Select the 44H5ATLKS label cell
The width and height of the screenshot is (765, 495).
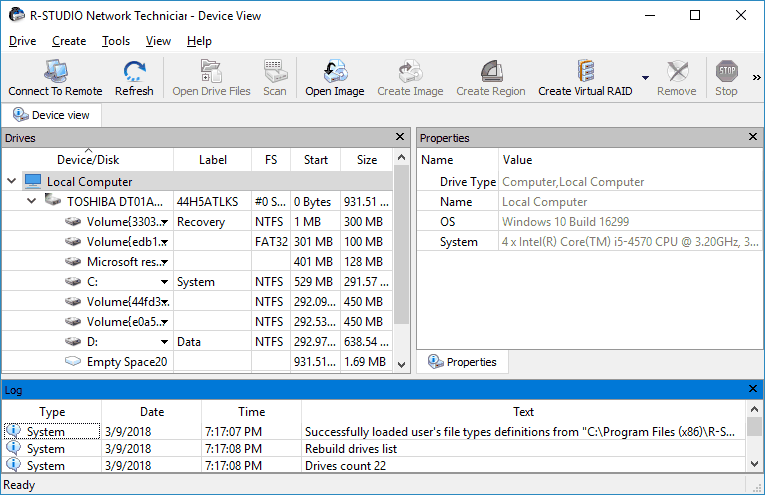212,201
